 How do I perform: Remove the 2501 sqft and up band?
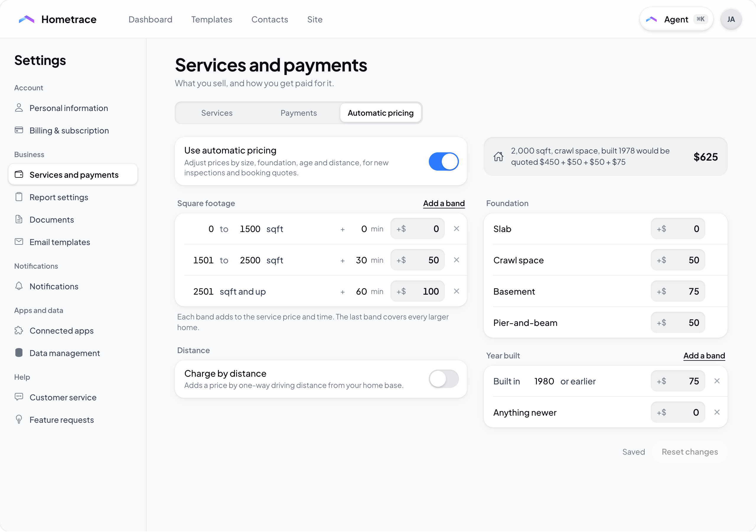[x=456, y=291]
